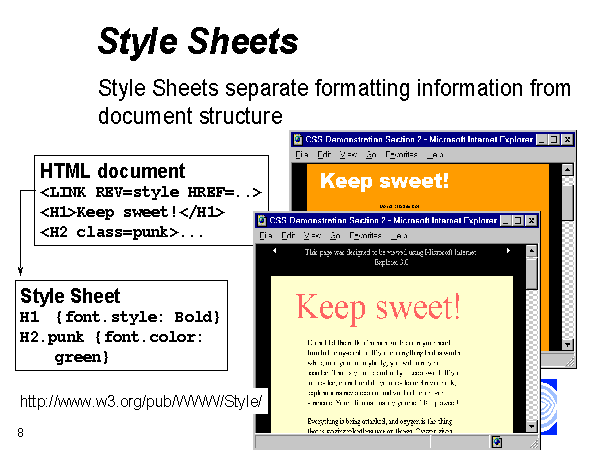600x450 pixels.
Task: Click the globe status icon in front window status bar
Action: point(497,442)
